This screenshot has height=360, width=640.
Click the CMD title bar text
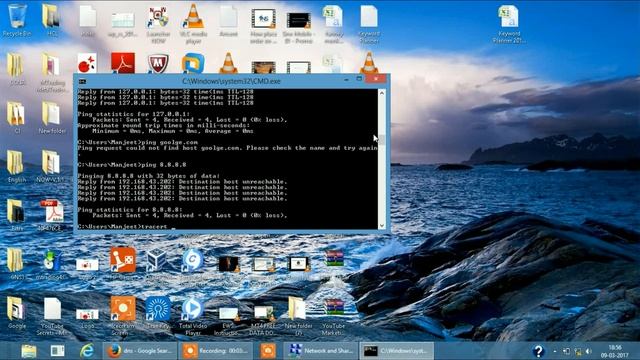(x=231, y=81)
